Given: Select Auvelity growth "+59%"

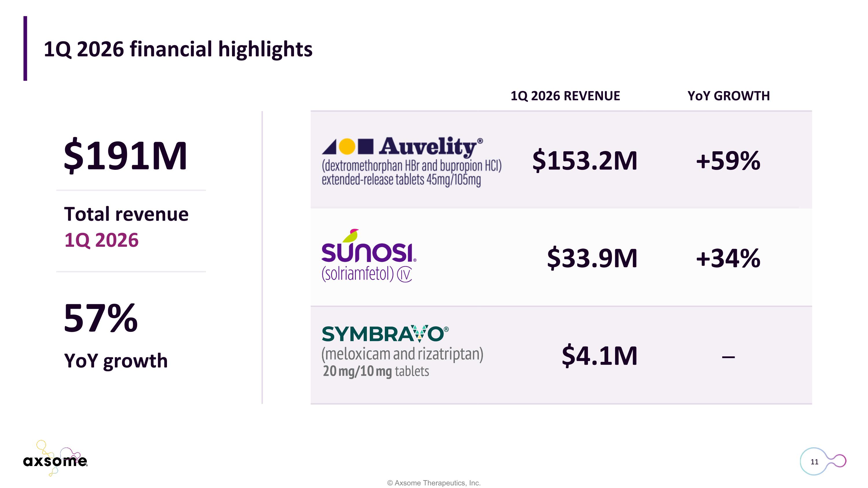Looking at the screenshot, I should pos(728,161).
